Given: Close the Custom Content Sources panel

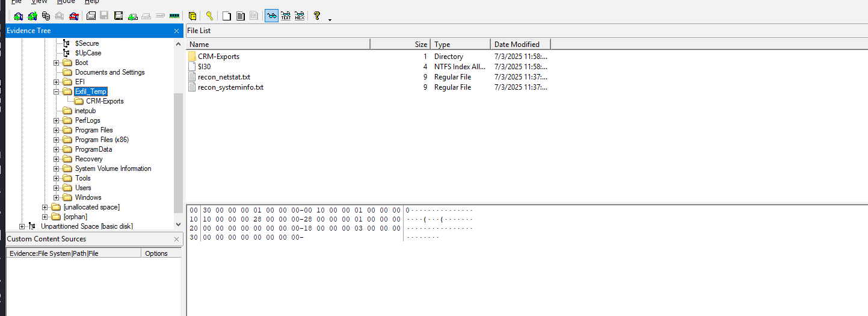Looking at the screenshot, I should [176, 239].
